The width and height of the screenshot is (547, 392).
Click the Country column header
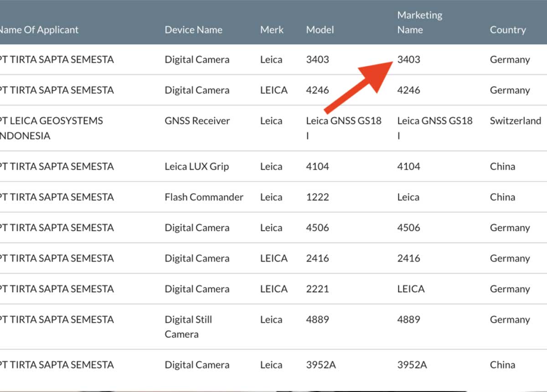point(507,30)
